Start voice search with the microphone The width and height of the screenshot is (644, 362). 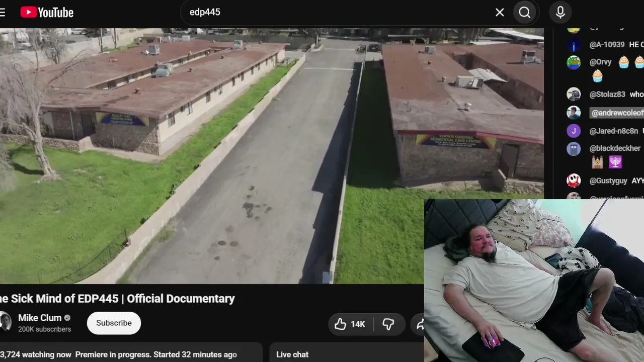(560, 13)
